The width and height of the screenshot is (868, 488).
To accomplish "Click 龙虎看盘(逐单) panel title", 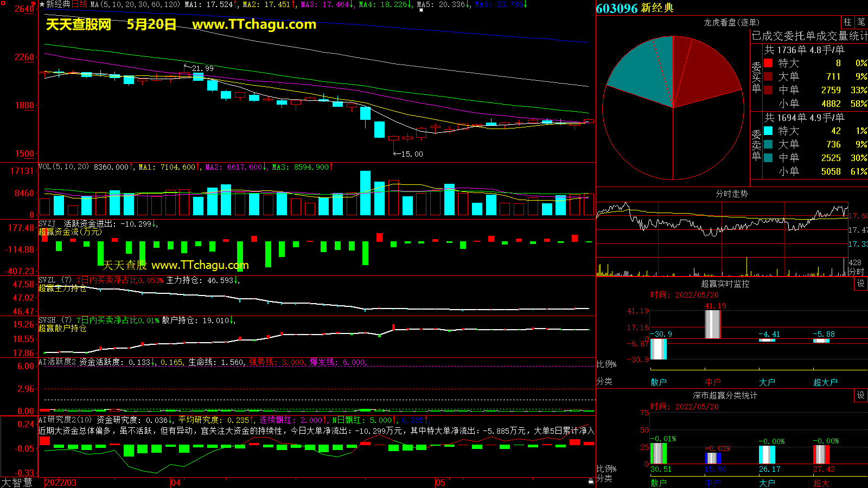I will [x=731, y=22].
